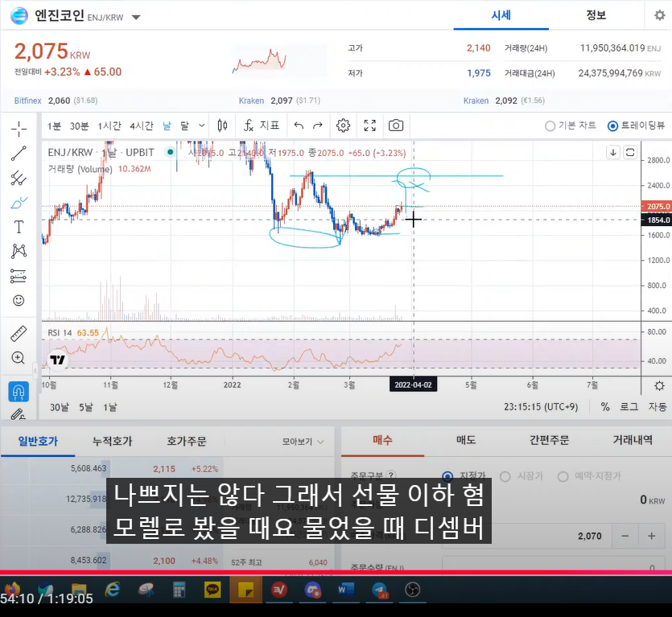The width and height of the screenshot is (672, 617).
Task: Click the Enjin coin logo icon
Action: coord(19,16)
